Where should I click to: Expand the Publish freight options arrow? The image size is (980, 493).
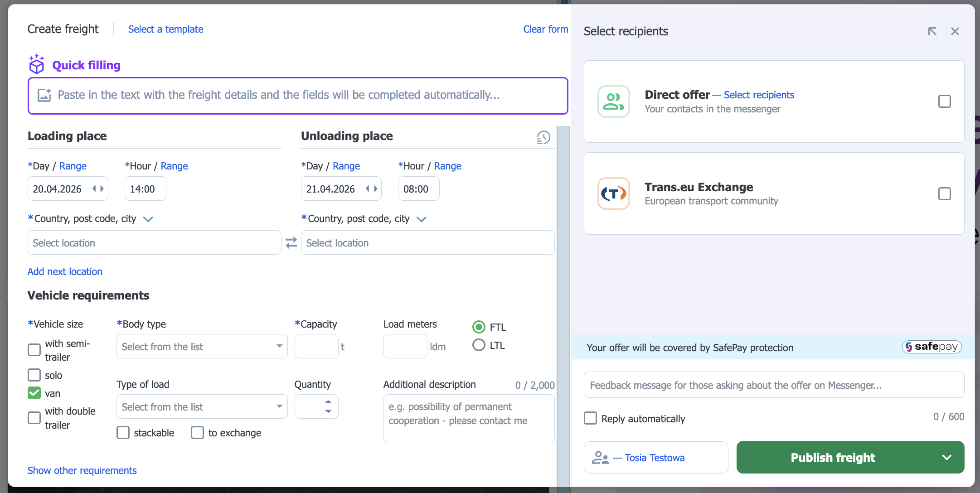click(x=946, y=458)
